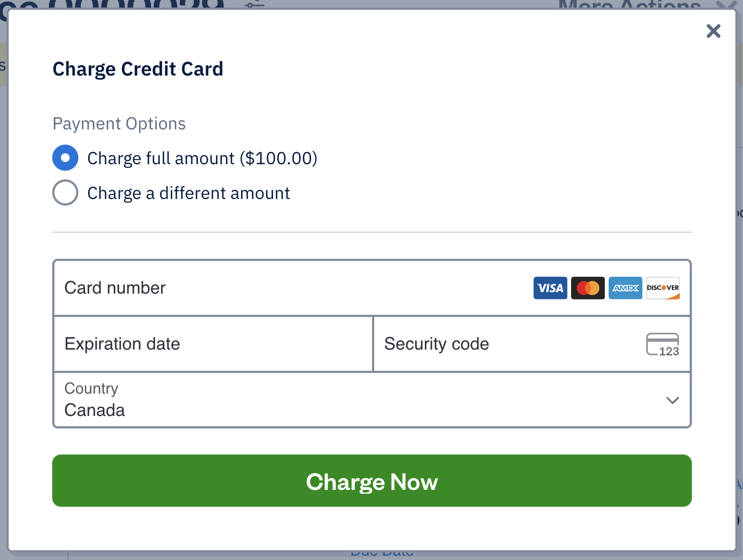The width and height of the screenshot is (743, 560).
Task: Click the Amex card brand icon
Action: [625, 288]
